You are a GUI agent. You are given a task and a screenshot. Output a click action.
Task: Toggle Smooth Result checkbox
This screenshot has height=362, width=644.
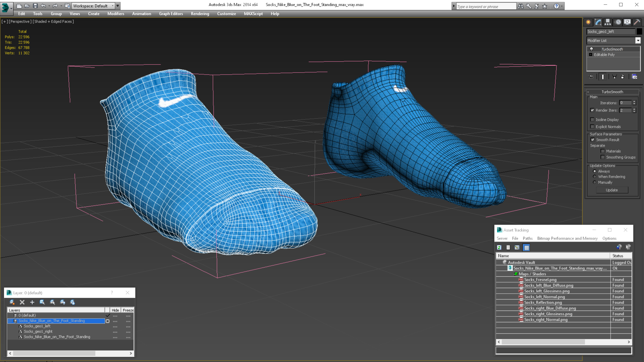pyautogui.click(x=593, y=140)
